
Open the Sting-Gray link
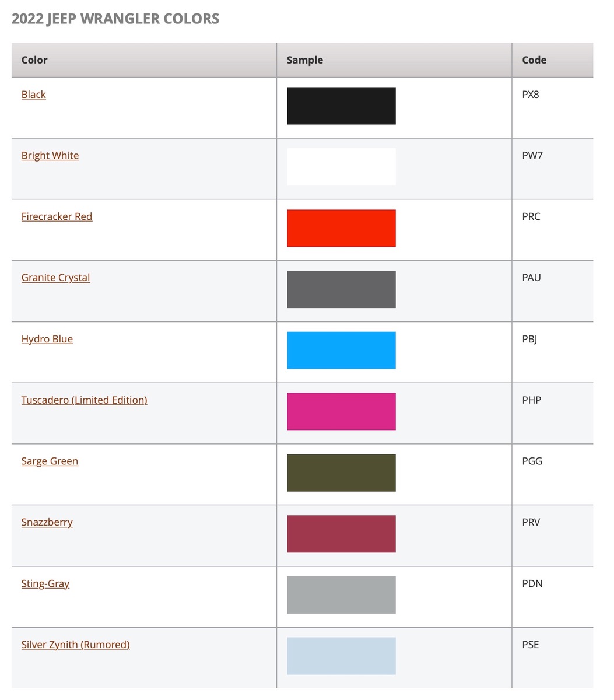pyautogui.click(x=45, y=583)
